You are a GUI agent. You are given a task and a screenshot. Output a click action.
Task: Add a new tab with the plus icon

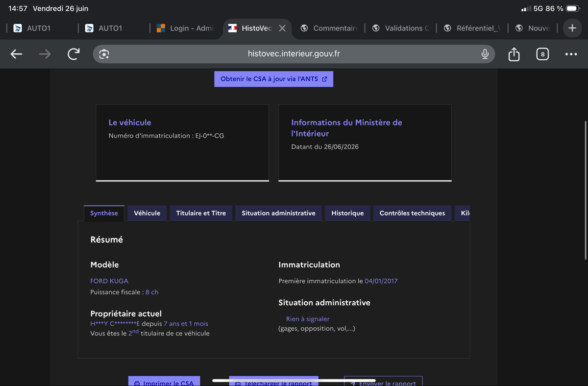pyautogui.click(x=572, y=28)
